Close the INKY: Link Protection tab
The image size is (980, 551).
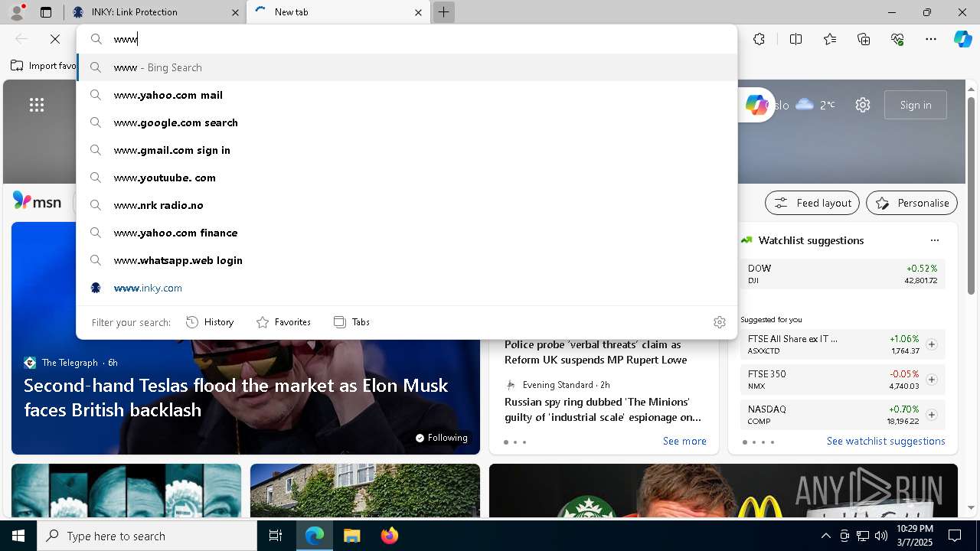(x=235, y=12)
